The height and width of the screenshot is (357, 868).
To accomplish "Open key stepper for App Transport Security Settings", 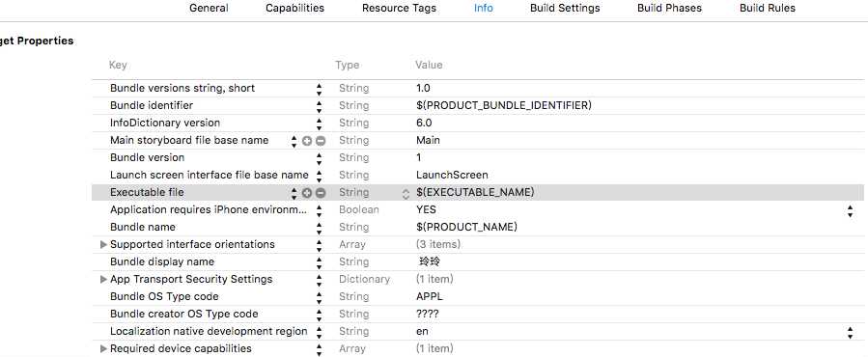I will [319, 280].
